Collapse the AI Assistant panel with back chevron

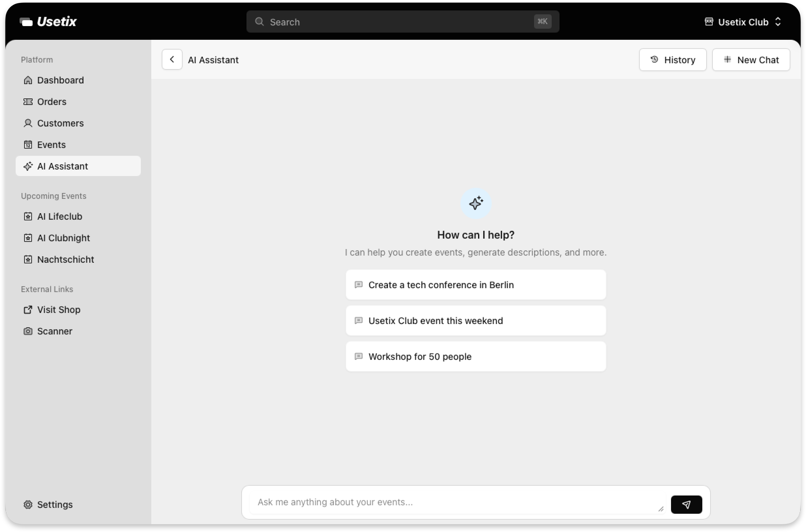[x=172, y=59]
